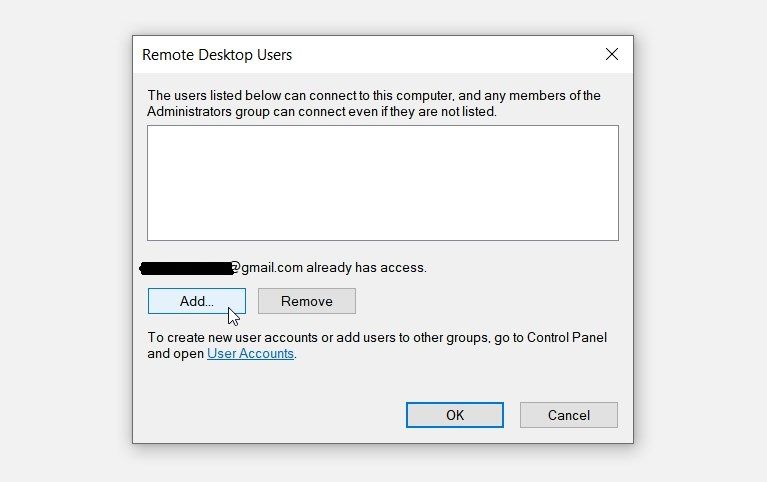The height and width of the screenshot is (482, 767).
Task: Click the Remote Desktop Users title text
Action: (x=217, y=55)
